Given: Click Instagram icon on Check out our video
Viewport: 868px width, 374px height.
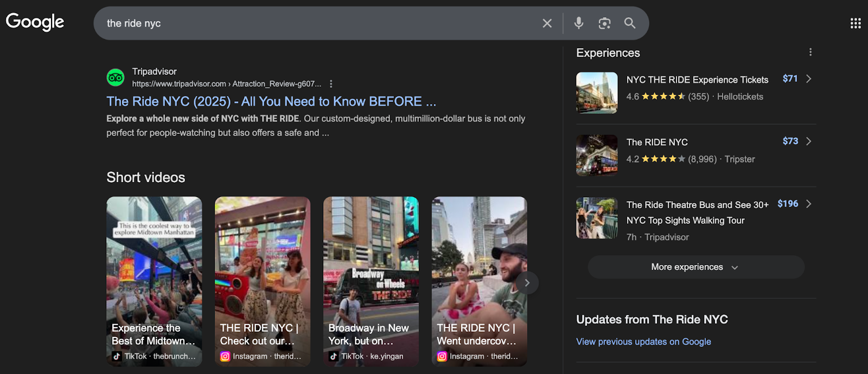Looking at the screenshot, I should [225, 356].
